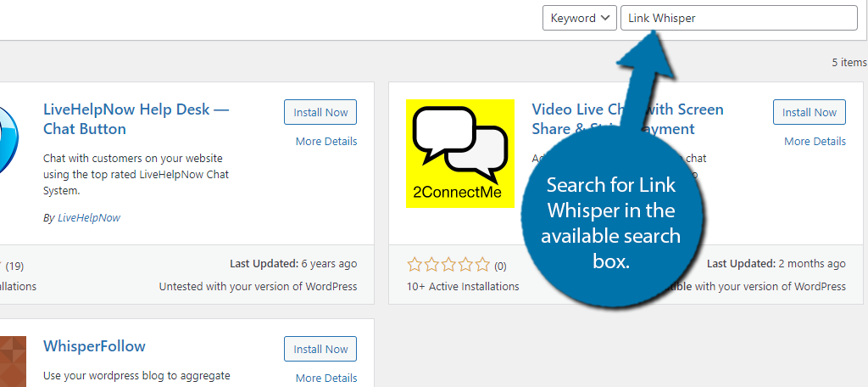Click the star rating for Video Live Chat
This screenshot has height=387, width=868.
448,265
